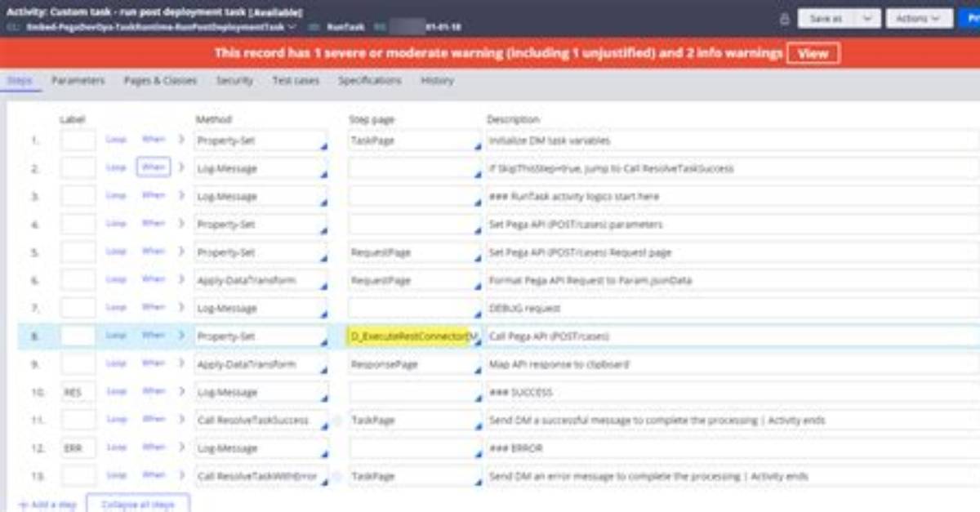Expand step 12 ERR Log-Message chevron
The height and width of the screenshot is (512, 980).
click(x=181, y=447)
